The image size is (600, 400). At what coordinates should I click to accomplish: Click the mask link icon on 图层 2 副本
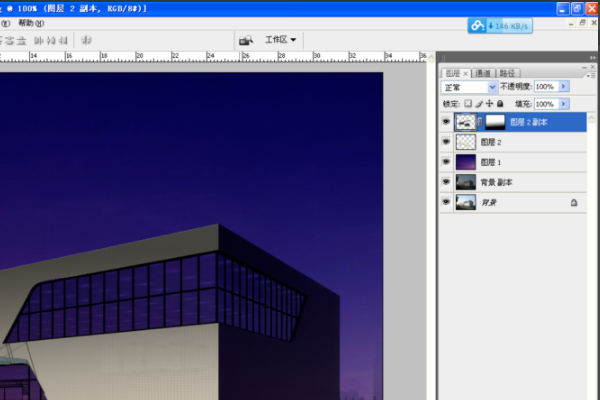pos(481,122)
